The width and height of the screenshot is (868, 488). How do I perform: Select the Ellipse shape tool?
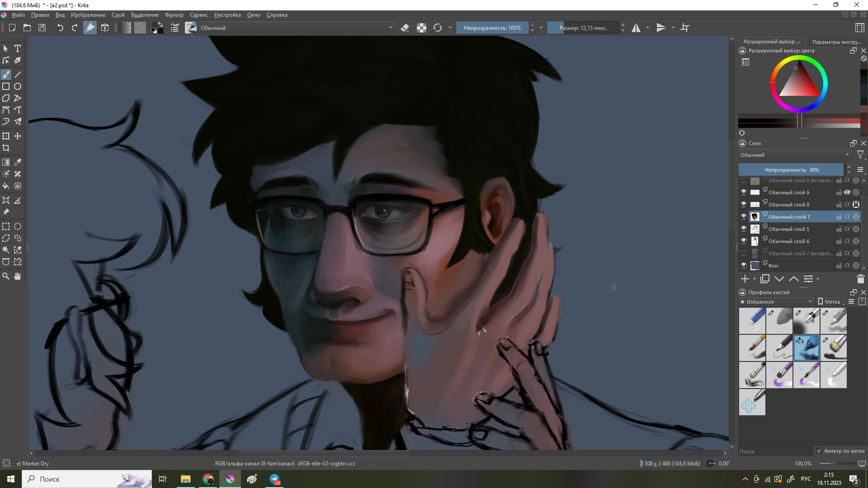click(x=18, y=86)
